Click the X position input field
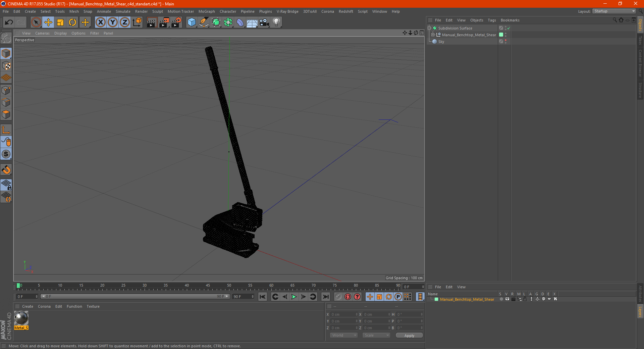This screenshot has height=349, width=644. [344, 314]
